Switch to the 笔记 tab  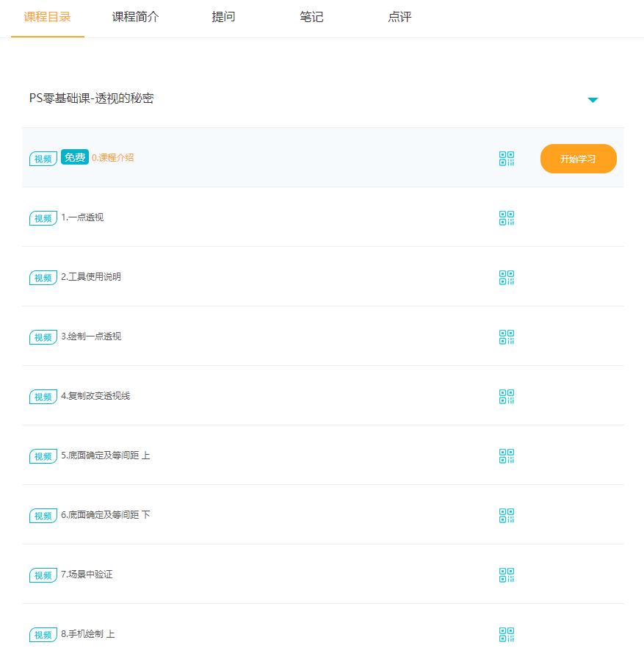pyautogui.click(x=311, y=16)
